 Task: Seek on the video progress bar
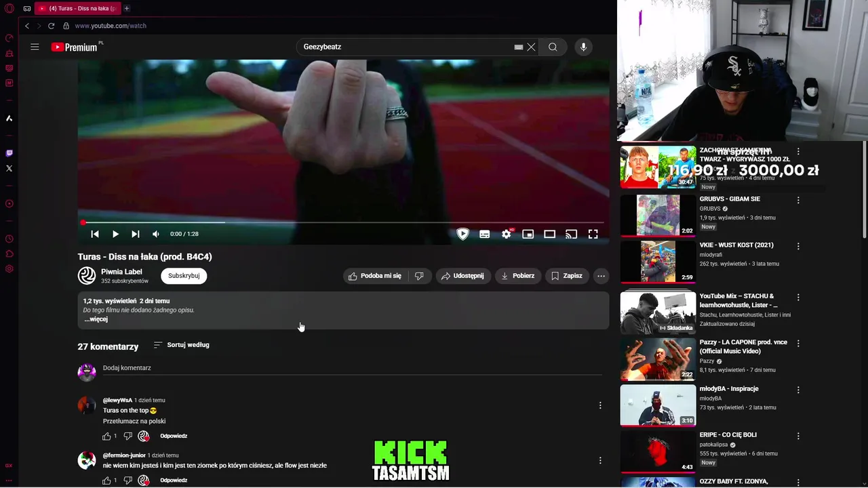[343, 222]
